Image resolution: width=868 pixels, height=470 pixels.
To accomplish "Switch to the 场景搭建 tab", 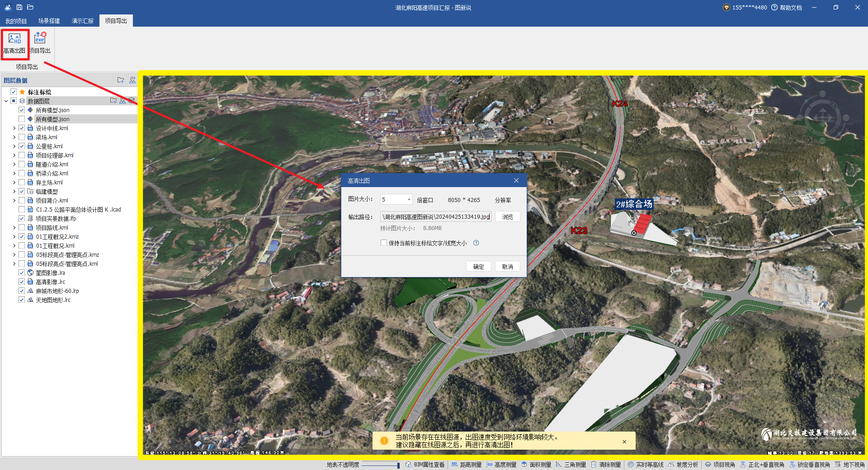I will [49, 21].
